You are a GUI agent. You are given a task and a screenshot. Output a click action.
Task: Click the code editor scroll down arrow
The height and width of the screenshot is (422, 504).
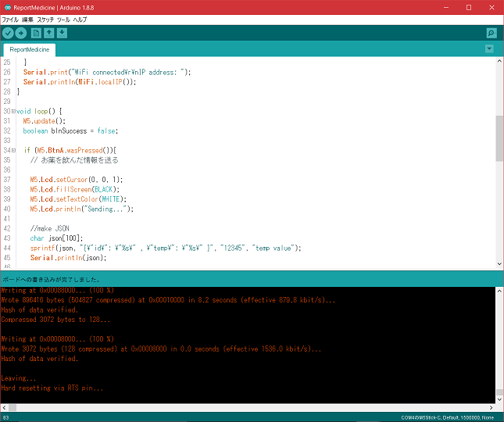pos(499,264)
